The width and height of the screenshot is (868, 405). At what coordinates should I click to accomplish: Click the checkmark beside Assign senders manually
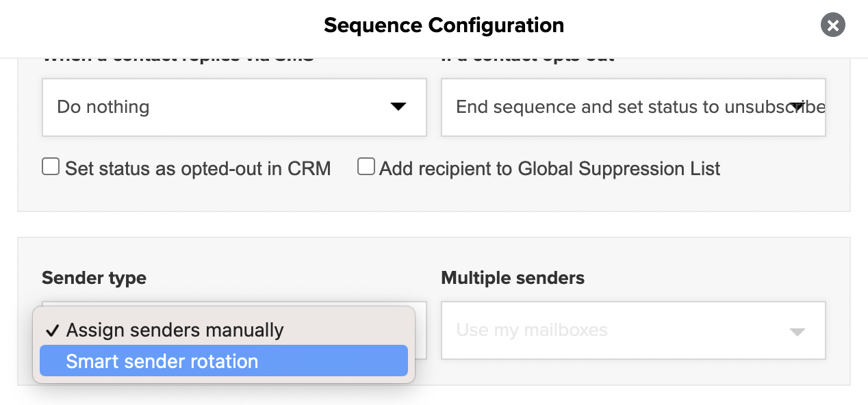[52, 330]
